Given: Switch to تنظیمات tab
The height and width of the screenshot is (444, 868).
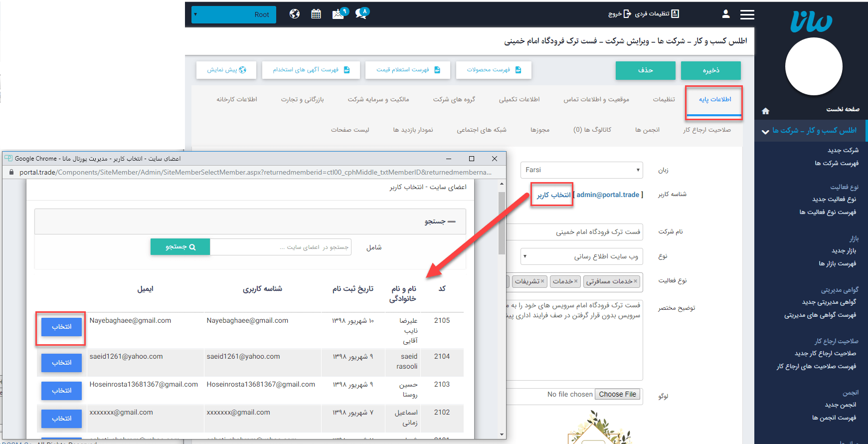Looking at the screenshot, I should (664, 100).
